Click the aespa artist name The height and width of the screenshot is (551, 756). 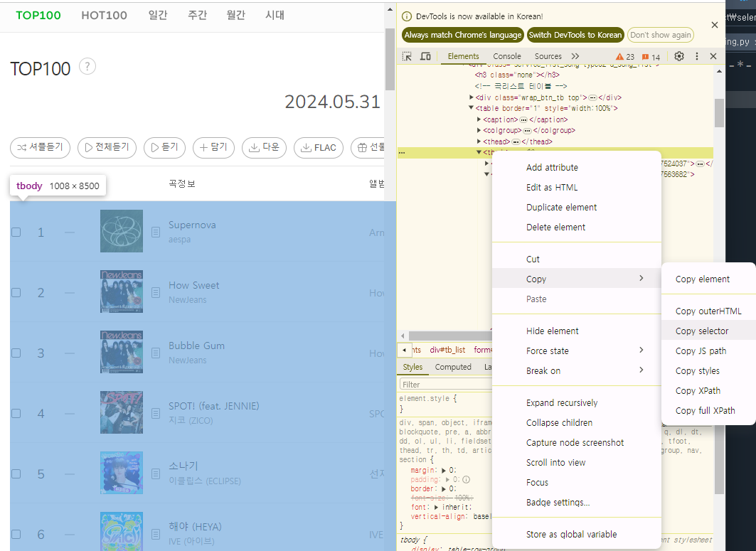pyautogui.click(x=179, y=240)
